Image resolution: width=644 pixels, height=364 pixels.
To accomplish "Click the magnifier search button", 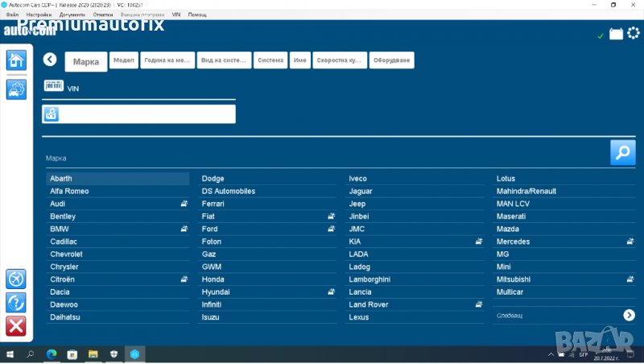I will [x=622, y=152].
